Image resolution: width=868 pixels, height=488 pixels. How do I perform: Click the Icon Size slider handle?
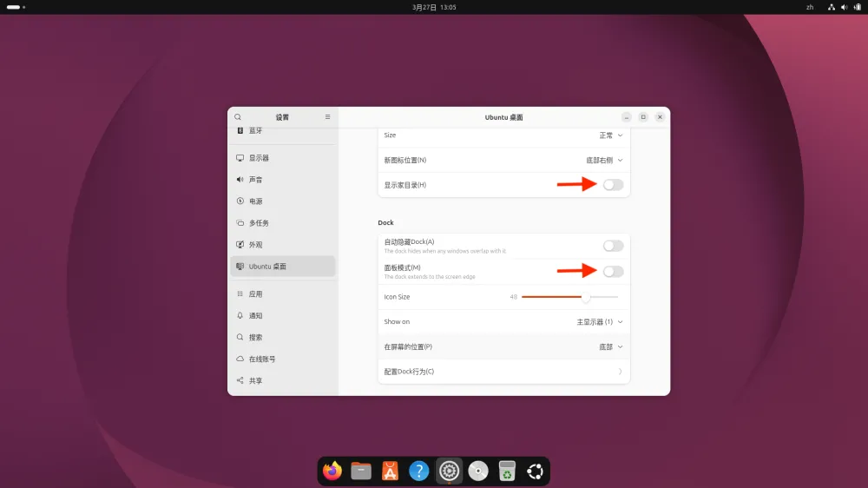586,297
